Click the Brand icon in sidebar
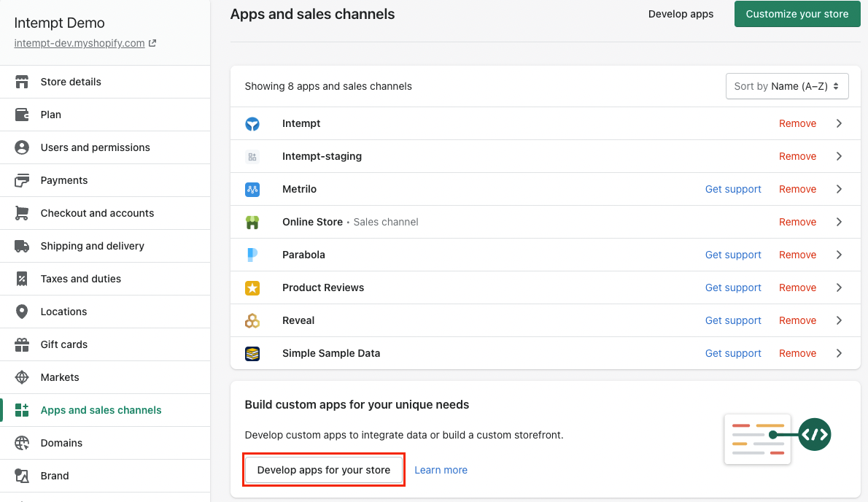This screenshot has width=868, height=502. [22, 476]
